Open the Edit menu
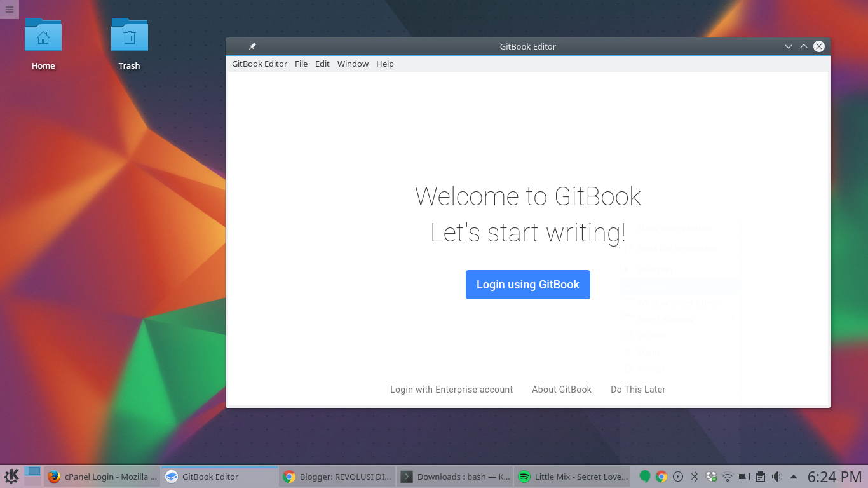Image resolution: width=868 pixels, height=488 pixels. tap(322, 64)
